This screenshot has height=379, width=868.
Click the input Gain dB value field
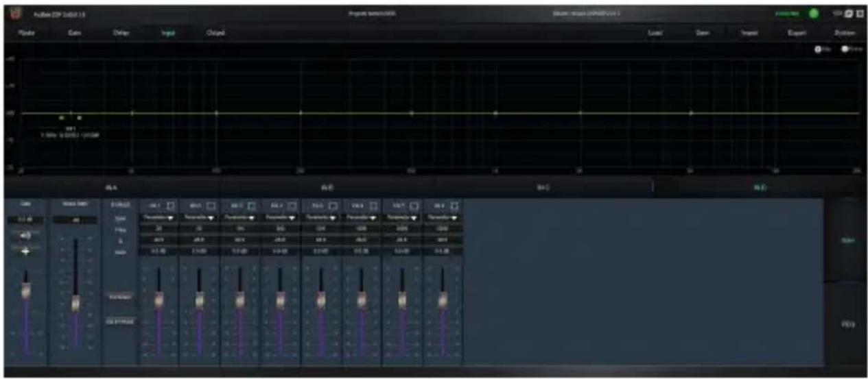(x=26, y=219)
